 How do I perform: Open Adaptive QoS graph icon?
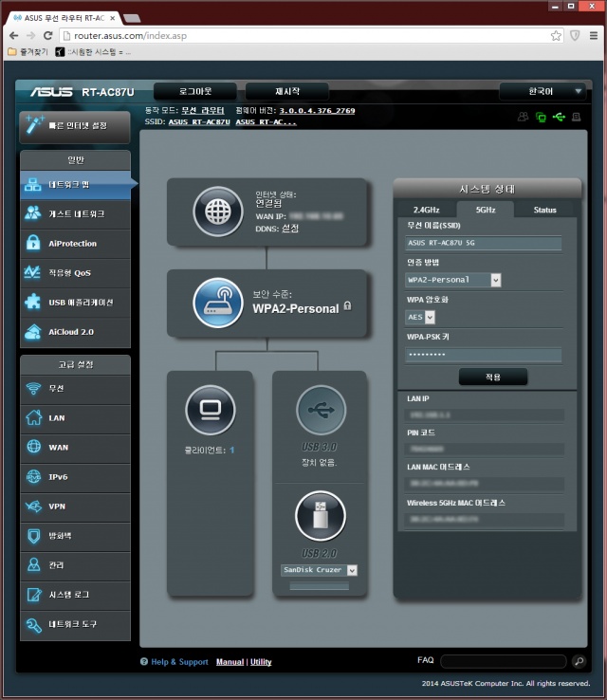point(33,272)
